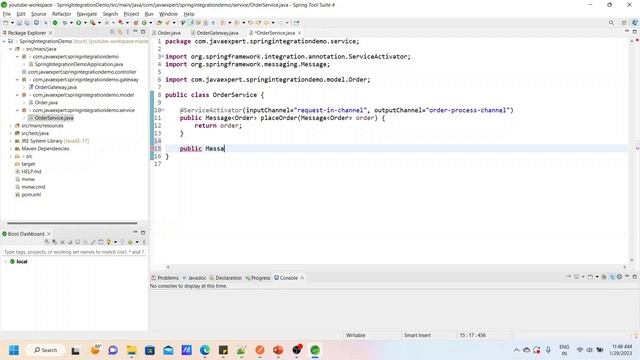Click the editor horizontal scrollbar left arrow
The image size is (640, 360).
click(x=168, y=267)
